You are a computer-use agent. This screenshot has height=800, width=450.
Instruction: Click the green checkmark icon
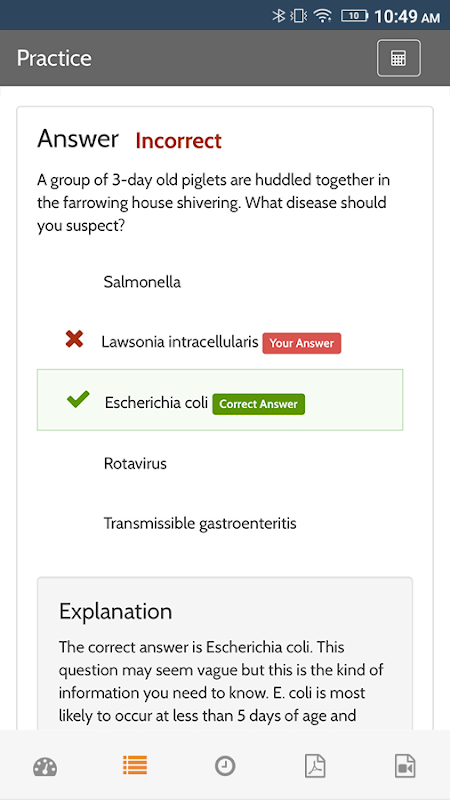click(x=78, y=399)
